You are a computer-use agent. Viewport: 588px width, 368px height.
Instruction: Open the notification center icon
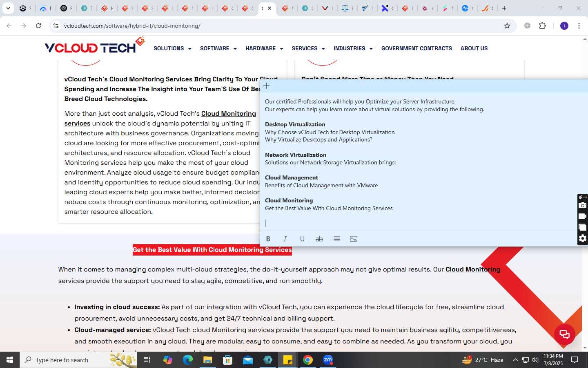pyautogui.click(x=575, y=360)
